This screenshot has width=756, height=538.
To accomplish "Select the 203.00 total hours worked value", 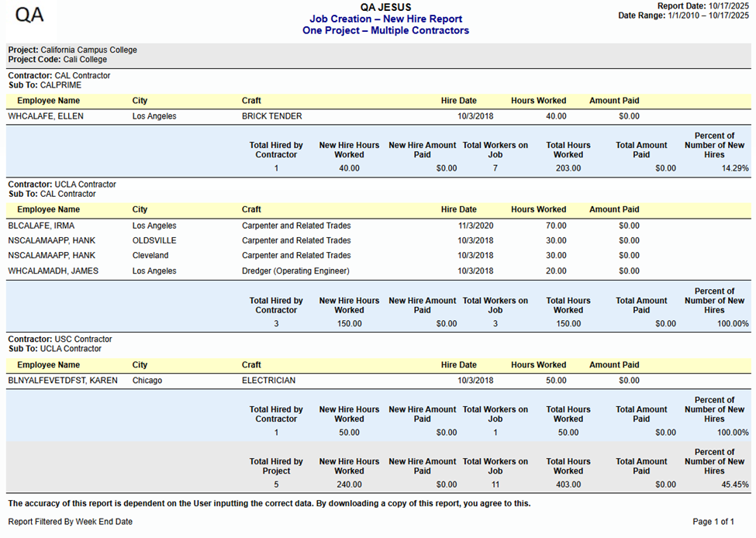I will click(x=568, y=168).
